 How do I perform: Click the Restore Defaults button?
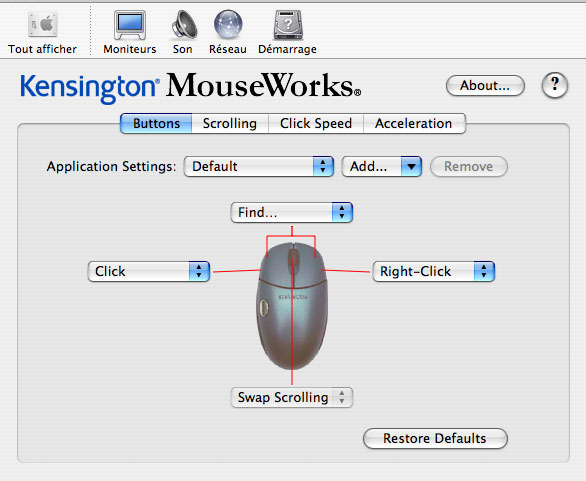(435, 438)
